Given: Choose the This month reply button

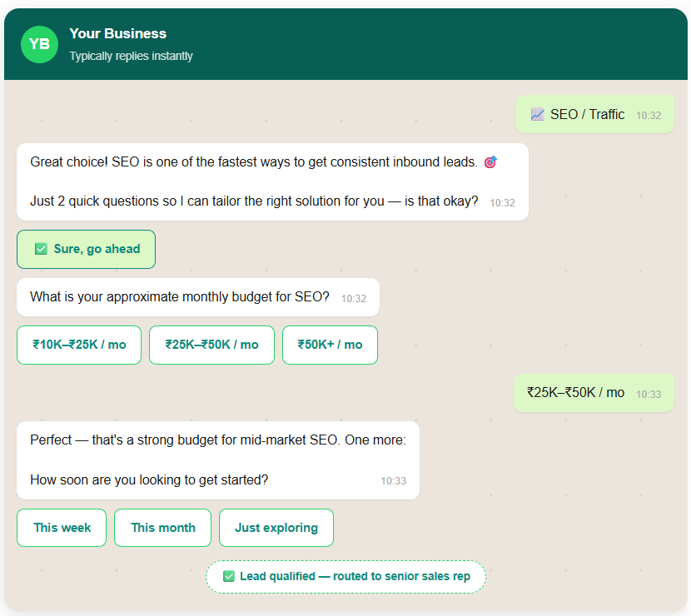Looking at the screenshot, I should coord(163,528).
